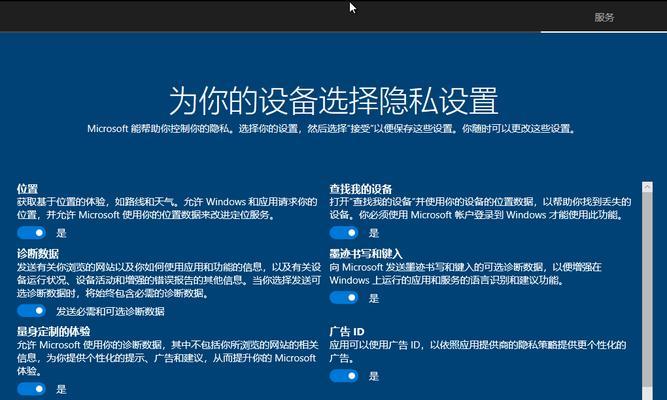667x400 pixels.
Task: Click the 查找我的设备 section title
Action: 361,189
